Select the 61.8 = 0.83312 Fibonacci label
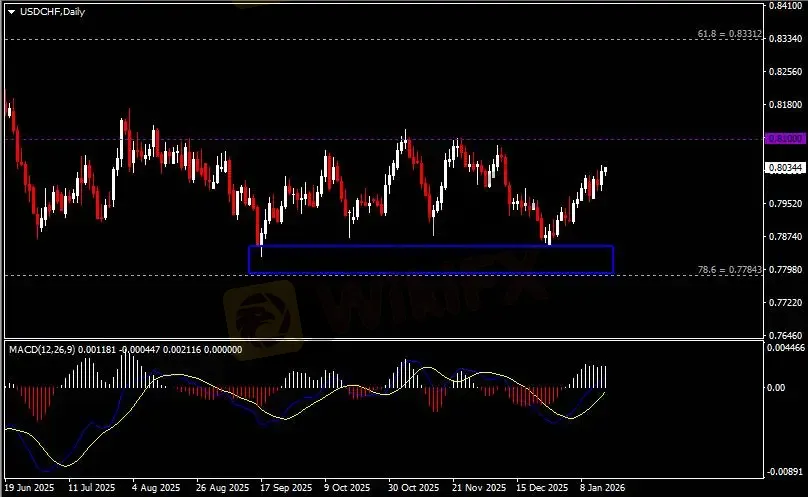Viewport: 808px width, 497px height. coord(729,34)
